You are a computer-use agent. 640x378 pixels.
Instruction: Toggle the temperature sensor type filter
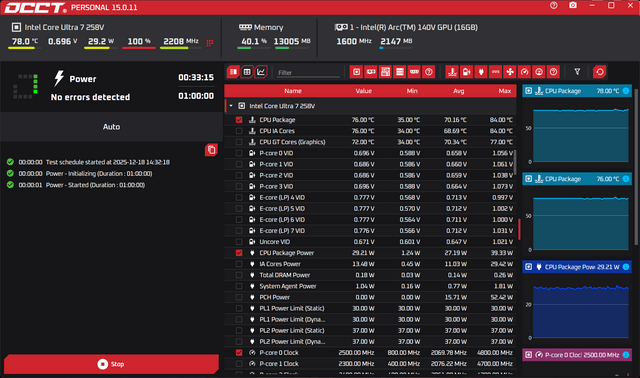pos(452,72)
